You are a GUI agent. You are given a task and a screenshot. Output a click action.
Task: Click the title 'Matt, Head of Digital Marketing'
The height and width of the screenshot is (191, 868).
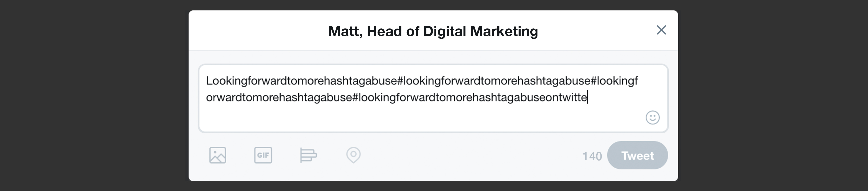433,31
